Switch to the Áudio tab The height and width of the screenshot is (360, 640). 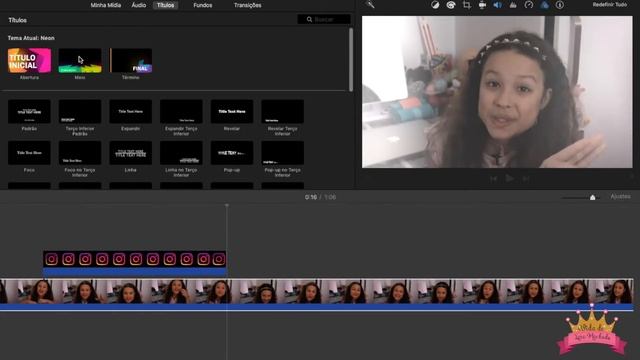(x=139, y=5)
